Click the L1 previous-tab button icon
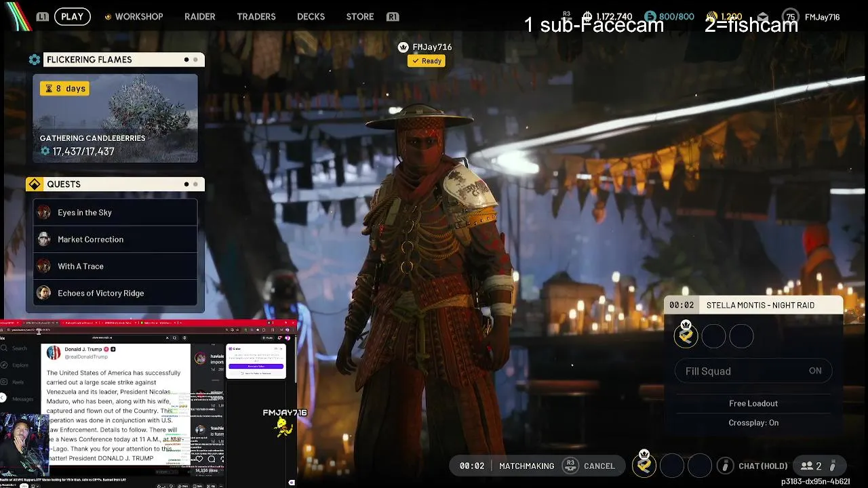 (42, 16)
